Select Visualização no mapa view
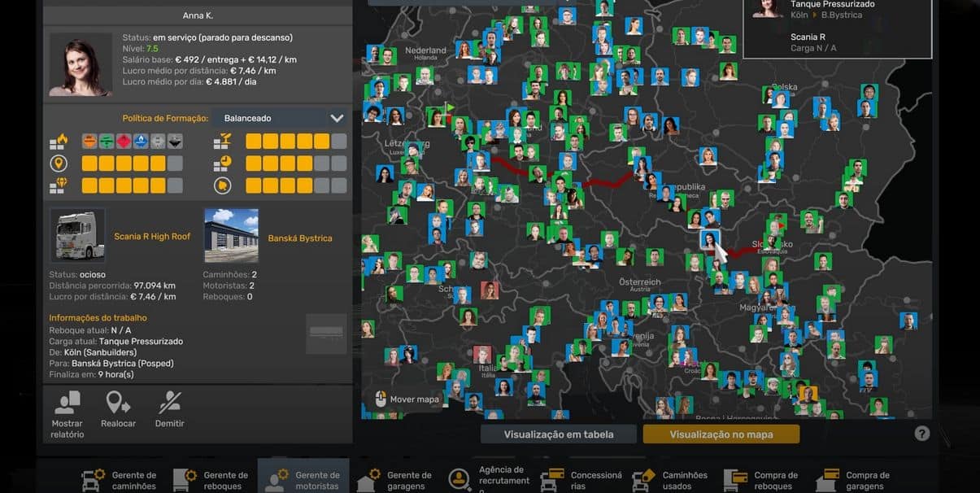 pos(721,434)
